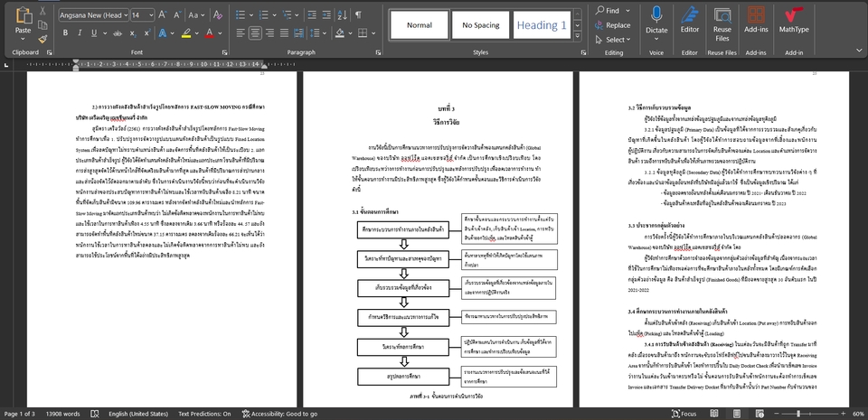Show word count from 13908 words
Viewport: 868px width, 420px height.
point(62,414)
